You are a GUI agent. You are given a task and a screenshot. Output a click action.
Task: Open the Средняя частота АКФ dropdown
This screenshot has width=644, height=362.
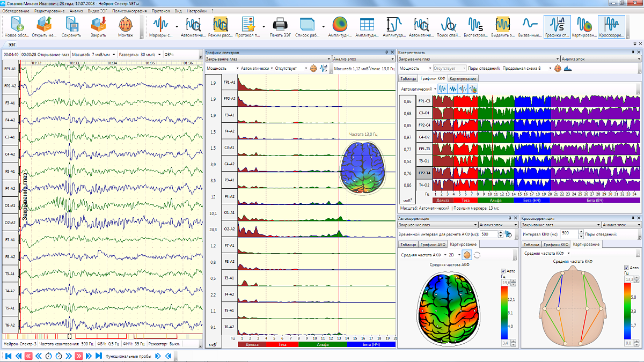point(444,255)
